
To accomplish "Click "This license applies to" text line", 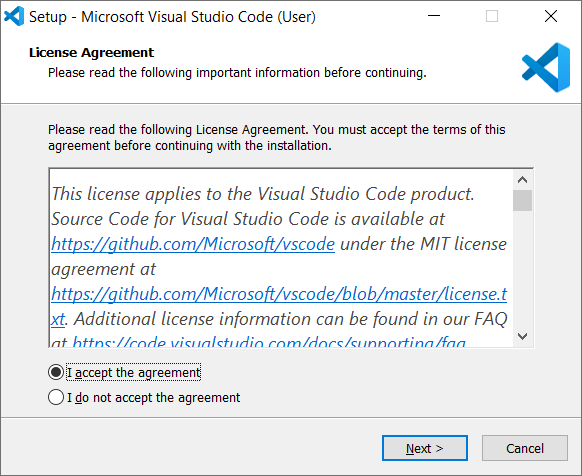I will tap(263, 194).
